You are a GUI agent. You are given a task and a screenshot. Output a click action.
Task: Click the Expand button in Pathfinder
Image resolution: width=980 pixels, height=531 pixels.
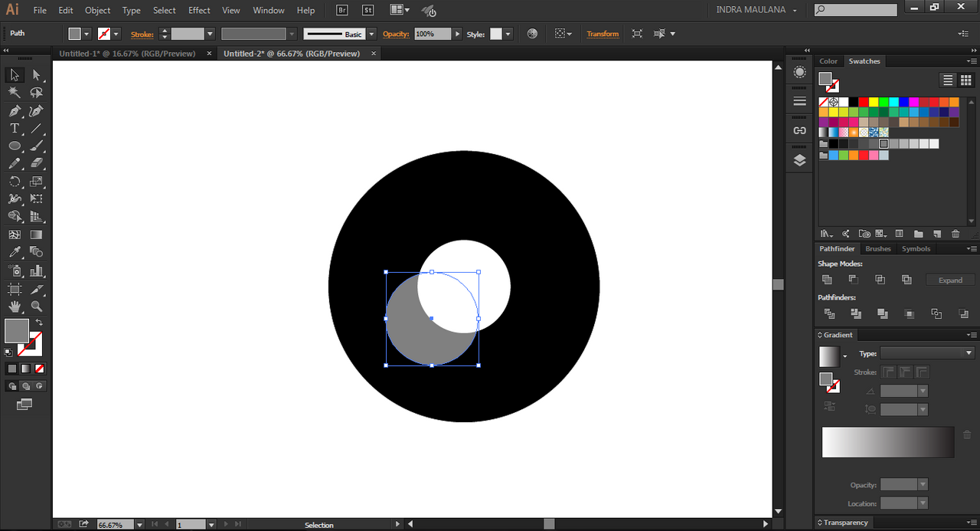[950, 280]
